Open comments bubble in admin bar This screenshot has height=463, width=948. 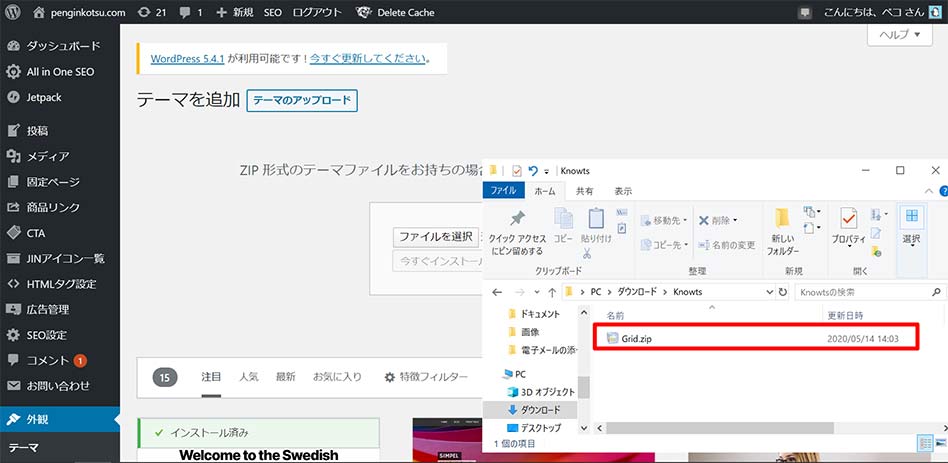tap(191, 12)
